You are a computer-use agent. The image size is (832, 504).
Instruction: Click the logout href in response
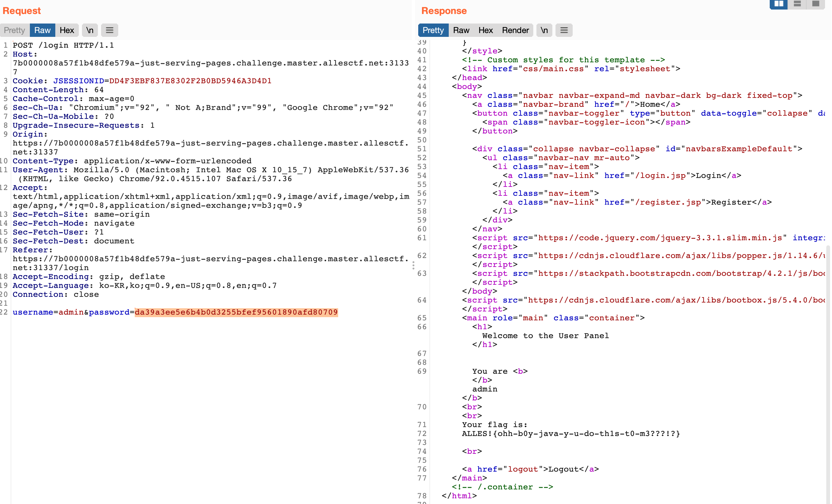pyautogui.click(x=523, y=469)
